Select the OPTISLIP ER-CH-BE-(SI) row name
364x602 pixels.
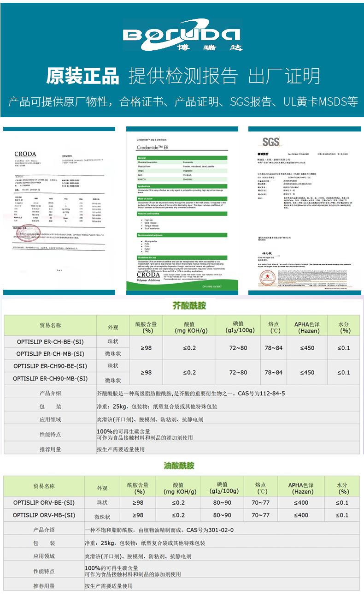pyautogui.click(x=50, y=341)
